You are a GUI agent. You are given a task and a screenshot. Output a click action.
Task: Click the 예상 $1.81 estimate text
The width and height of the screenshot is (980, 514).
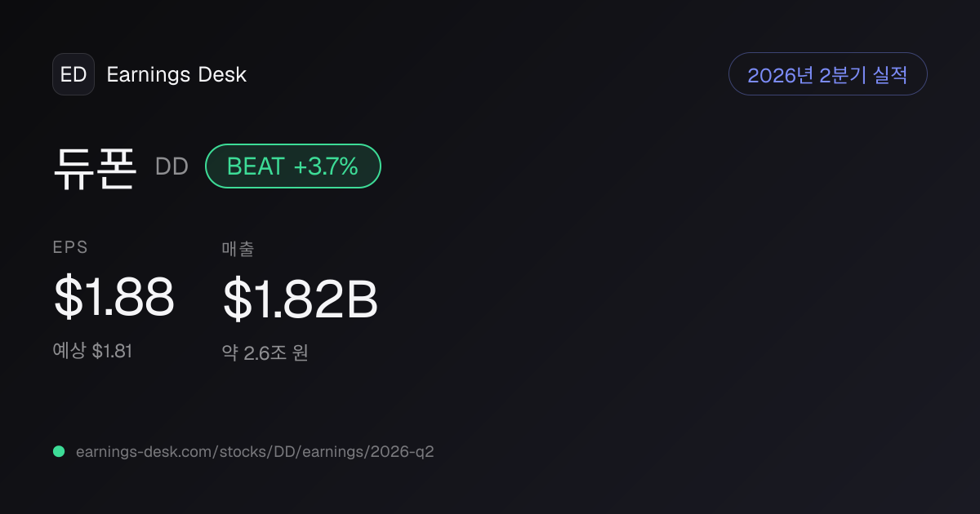(92, 351)
